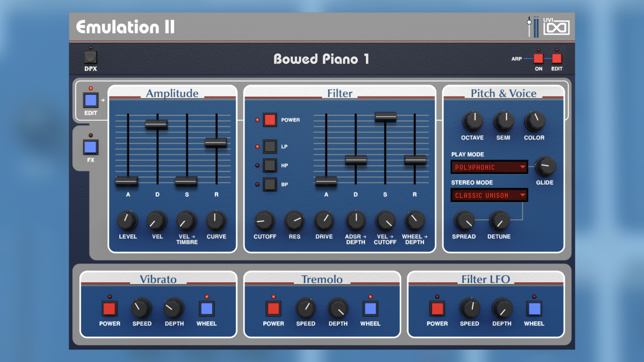644x362 pixels.
Task: Expand the BP filter selection
Action: (x=269, y=184)
